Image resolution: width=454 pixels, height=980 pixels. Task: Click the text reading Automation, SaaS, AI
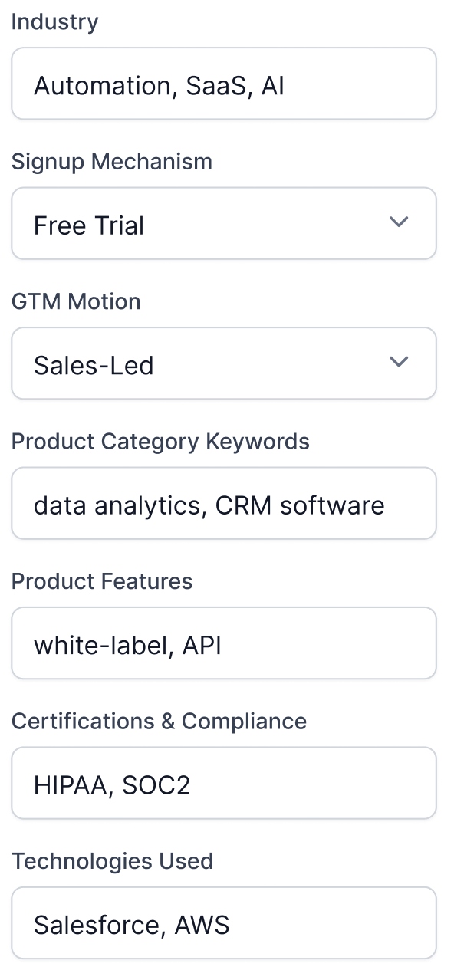tap(159, 85)
